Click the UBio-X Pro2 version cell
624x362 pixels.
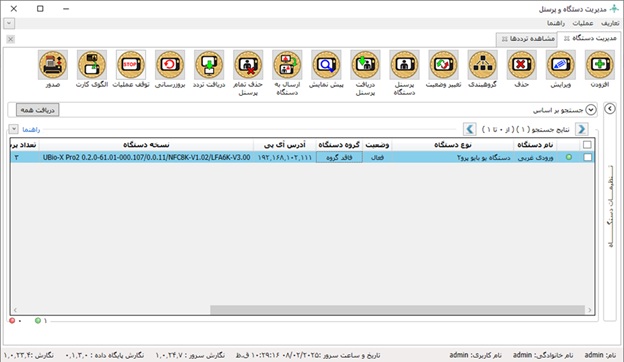pyautogui.click(x=146, y=158)
